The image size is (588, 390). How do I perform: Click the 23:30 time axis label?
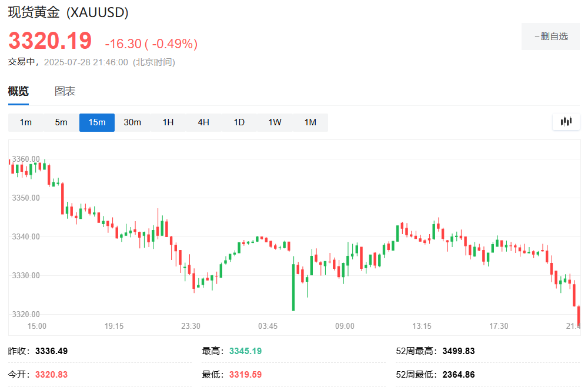pyautogui.click(x=191, y=326)
